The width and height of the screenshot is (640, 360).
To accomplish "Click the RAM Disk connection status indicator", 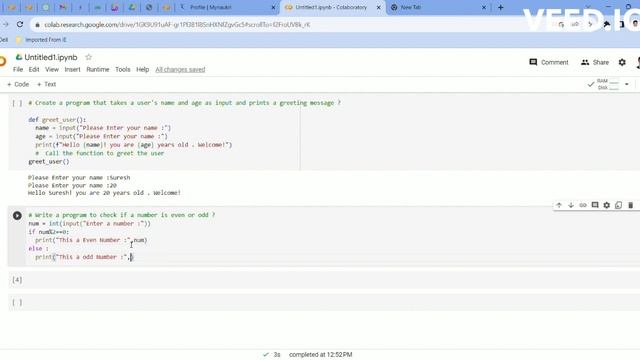I will click(x=603, y=84).
